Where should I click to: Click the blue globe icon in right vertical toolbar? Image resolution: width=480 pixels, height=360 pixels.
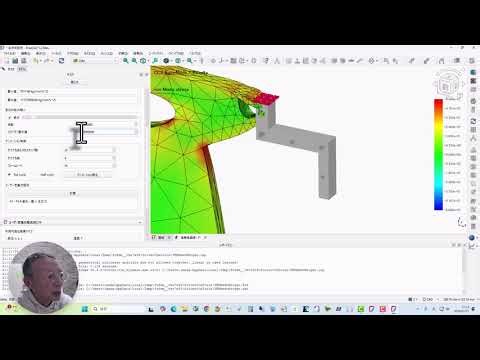pos(472,237)
